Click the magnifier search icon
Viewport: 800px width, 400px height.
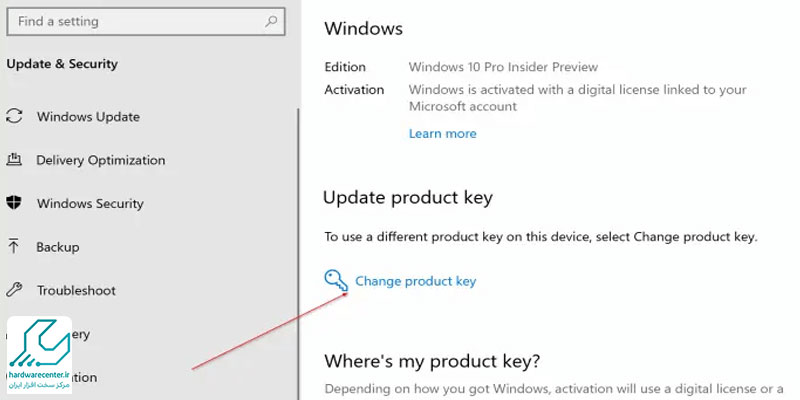tap(271, 21)
